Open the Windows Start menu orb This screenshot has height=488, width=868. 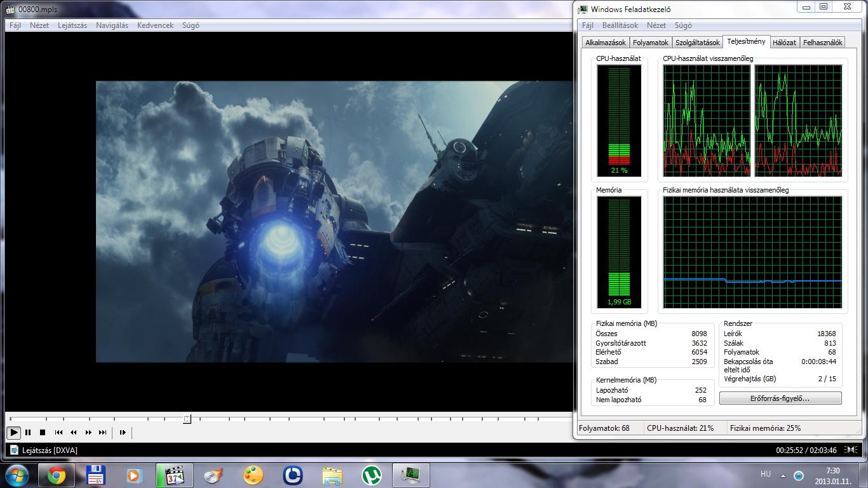[x=17, y=475]
